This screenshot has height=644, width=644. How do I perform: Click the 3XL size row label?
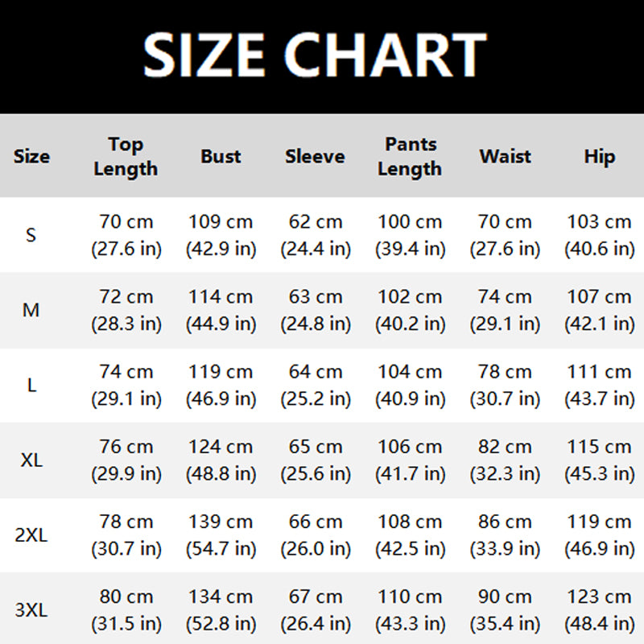tap(31, 610)
